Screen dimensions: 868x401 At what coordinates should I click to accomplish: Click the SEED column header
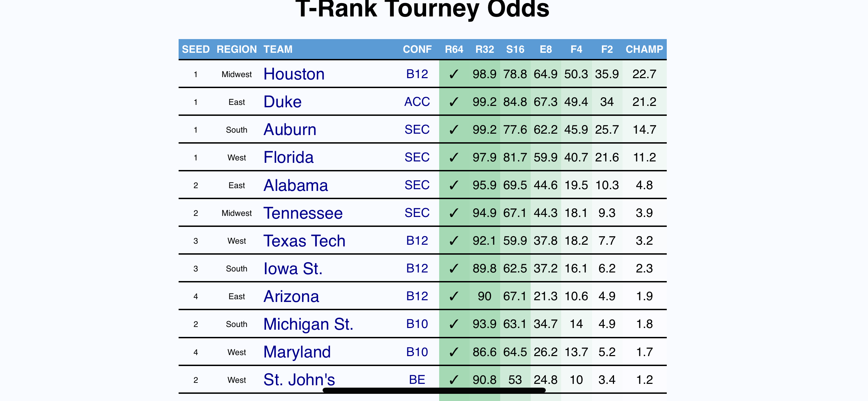click(x=195, y=49)
